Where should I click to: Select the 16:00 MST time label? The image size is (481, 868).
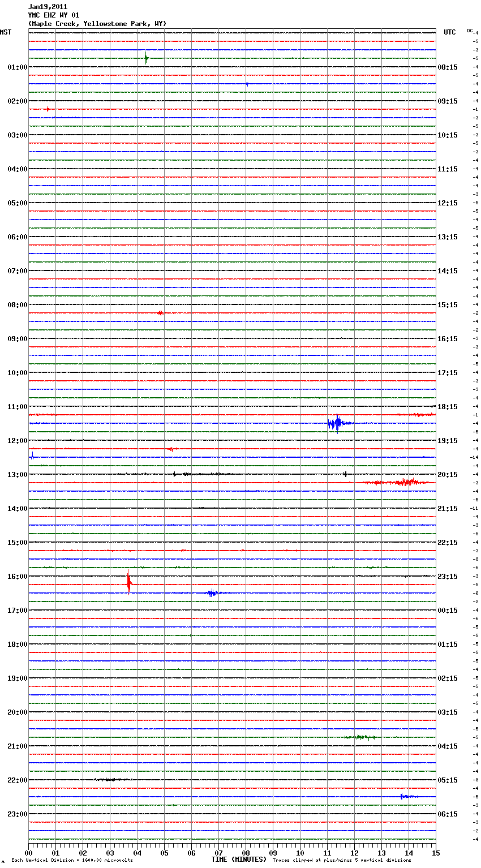pyautogui.click(x=18, y=577)
